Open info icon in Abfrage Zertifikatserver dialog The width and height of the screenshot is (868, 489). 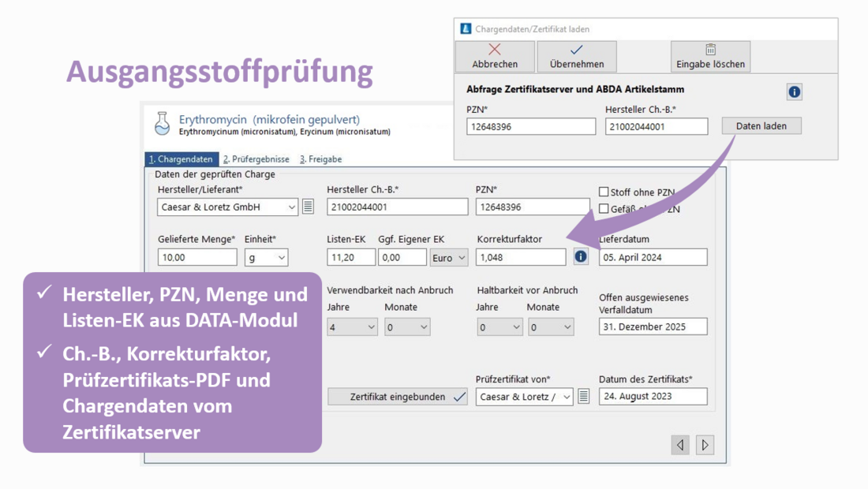tap(794, 91)
